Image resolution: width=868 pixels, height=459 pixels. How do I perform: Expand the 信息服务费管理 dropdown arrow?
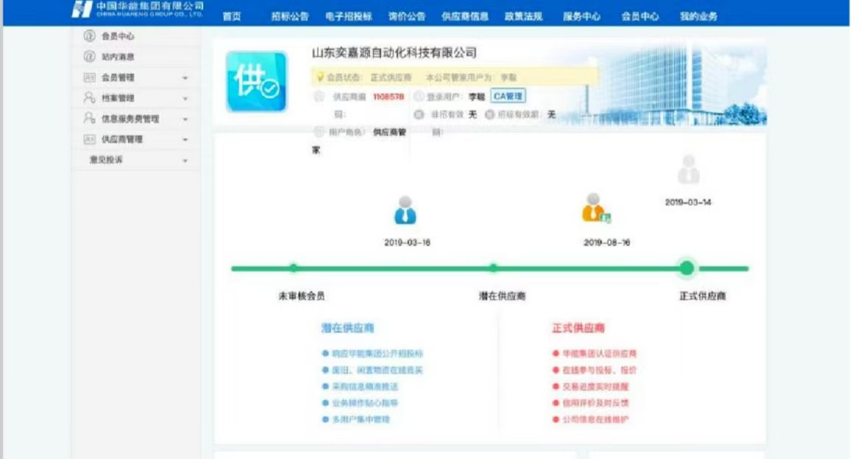(x=185, y=119)
